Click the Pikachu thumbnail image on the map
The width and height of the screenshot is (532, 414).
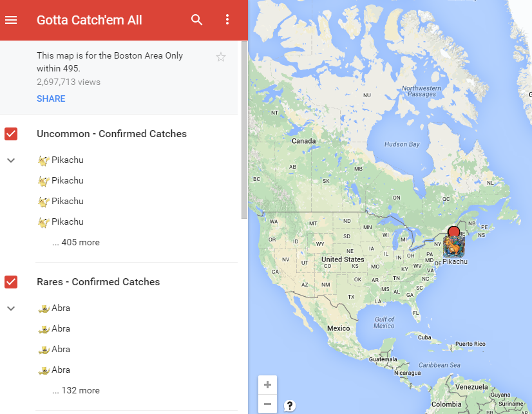pos(454,247)
